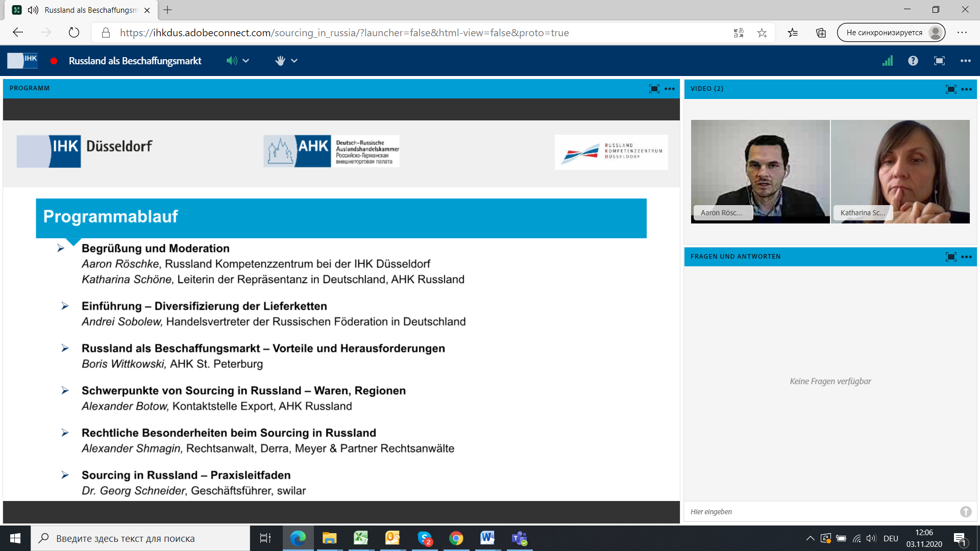This screenshot has width=980, height=551.
Task: Reload the page
Action: point(74,33)
